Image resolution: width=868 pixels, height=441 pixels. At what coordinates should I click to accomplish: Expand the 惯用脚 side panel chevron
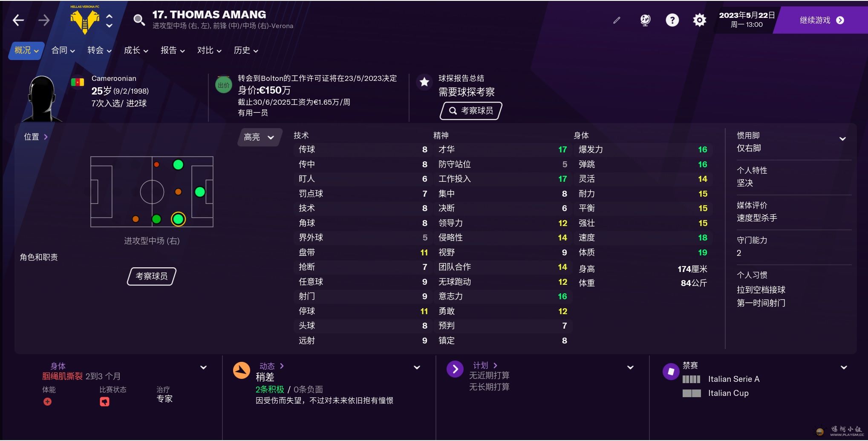(842, 139)
